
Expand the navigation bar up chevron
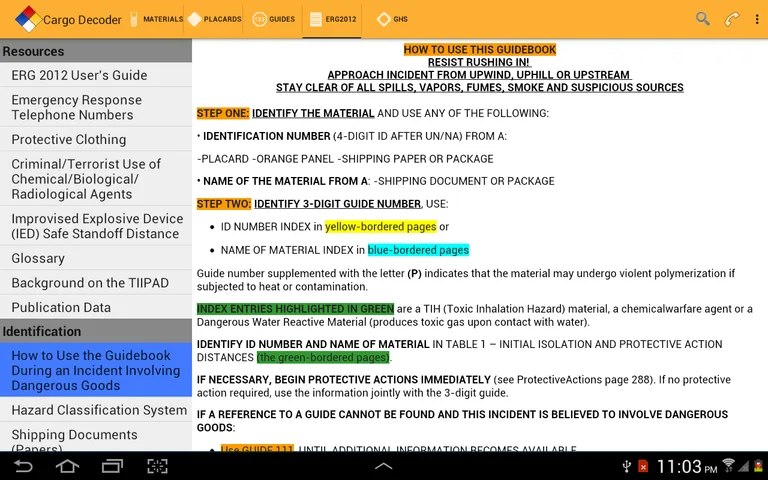(384, 466)
